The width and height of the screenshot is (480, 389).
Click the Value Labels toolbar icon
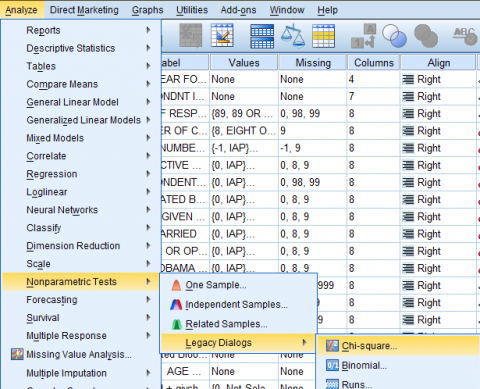pos(363,36)
